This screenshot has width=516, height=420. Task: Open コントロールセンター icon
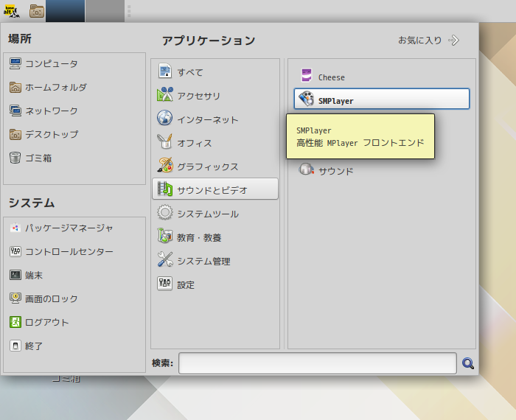[15, 251]
